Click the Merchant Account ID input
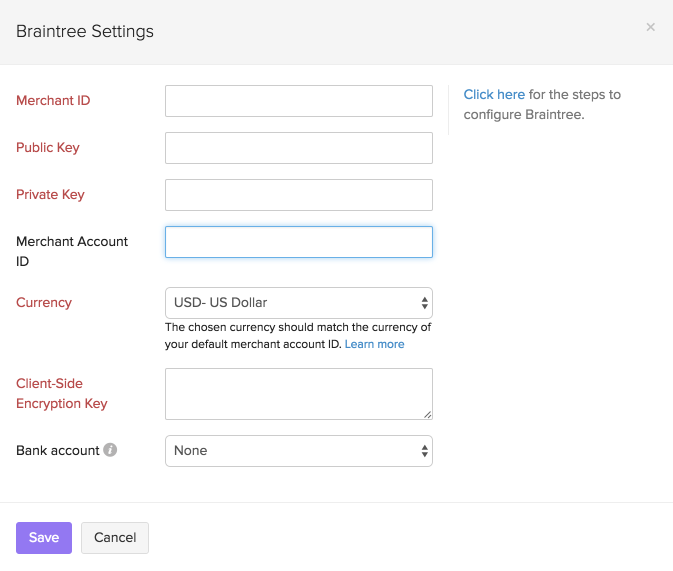 click(298, 242)
